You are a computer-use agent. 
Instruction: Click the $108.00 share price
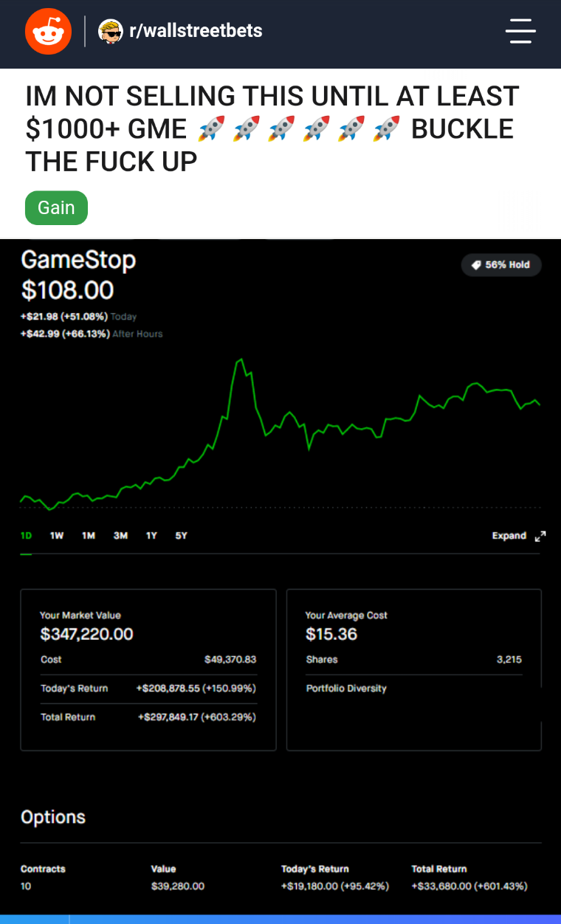click(x=67, y=290)
